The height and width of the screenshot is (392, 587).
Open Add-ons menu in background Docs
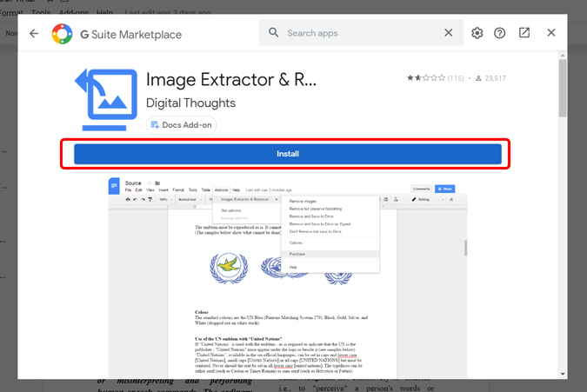pyautogui.click(x=74, y=12)
